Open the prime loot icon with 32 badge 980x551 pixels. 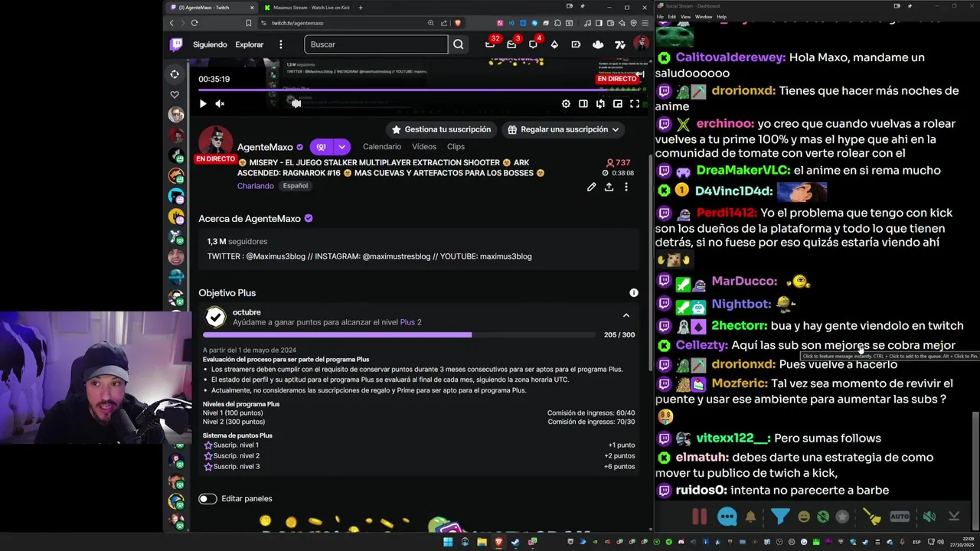coord(490,44)
